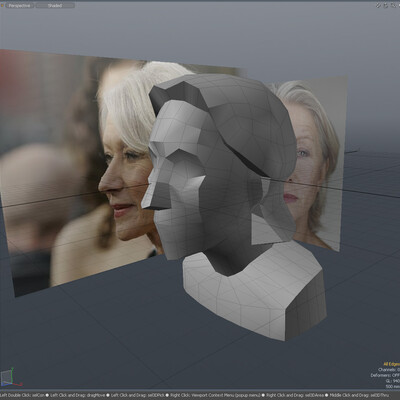Click the viewport maximize icon in corner
The height and width of the screenshot is (400, 400).
(x=398, y=5)
